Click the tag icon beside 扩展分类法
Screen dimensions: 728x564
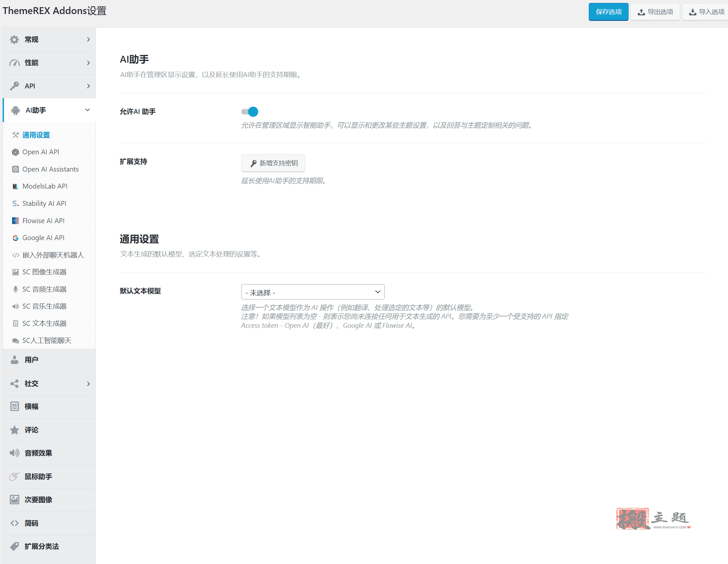14,546
